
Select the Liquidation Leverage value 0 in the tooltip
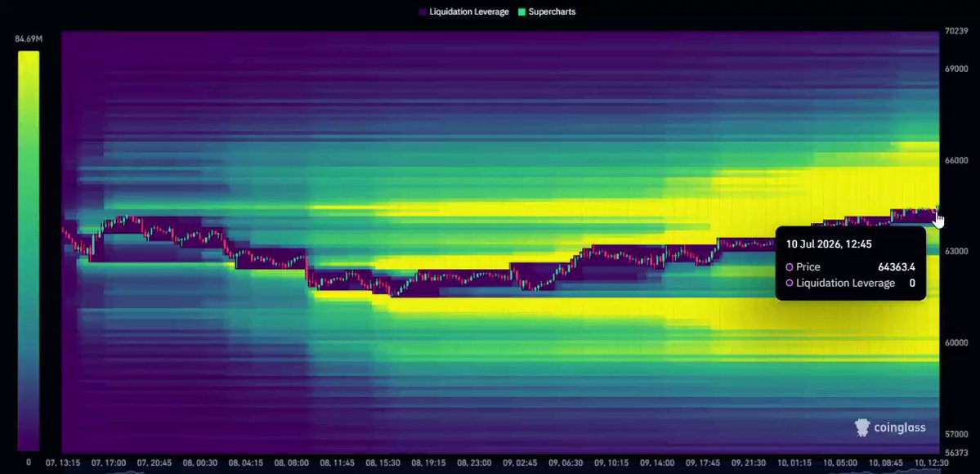[x=912, y=284]
